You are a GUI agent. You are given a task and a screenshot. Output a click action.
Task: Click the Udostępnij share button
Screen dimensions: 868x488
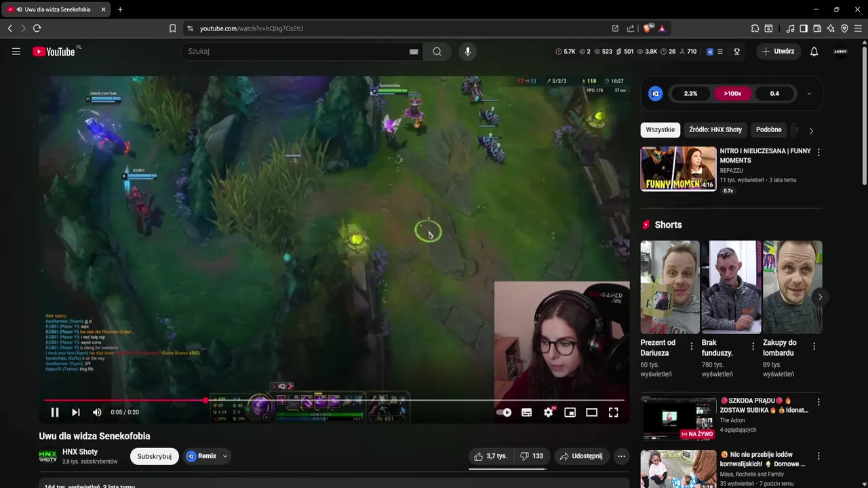pyautogui.click(x=581, y=456)
